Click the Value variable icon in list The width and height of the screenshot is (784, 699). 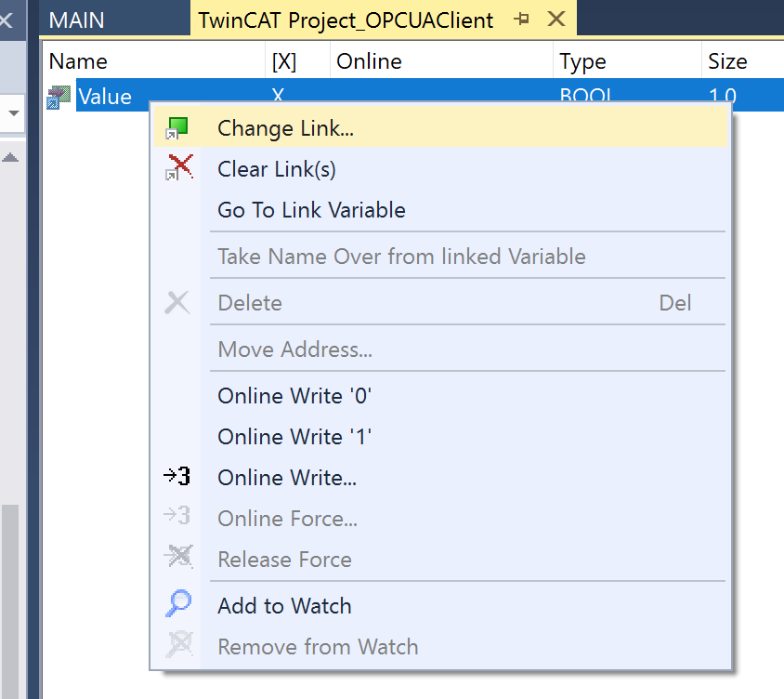tap(59, 97)
